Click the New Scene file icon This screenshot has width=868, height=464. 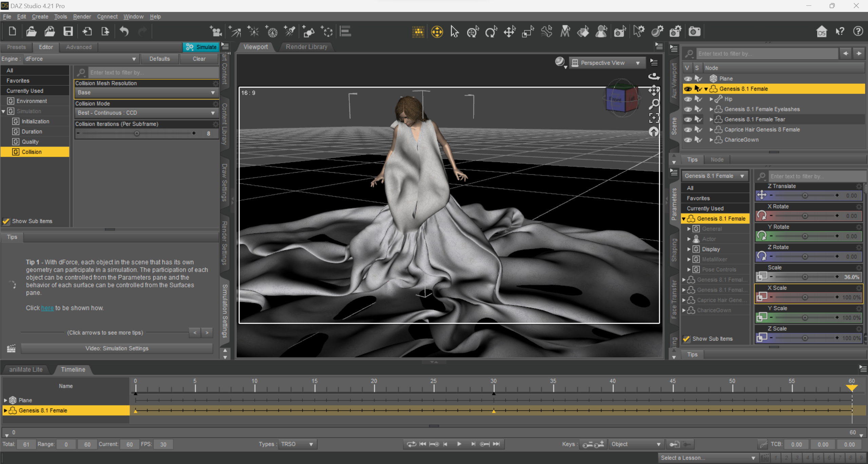coord(12,32)
